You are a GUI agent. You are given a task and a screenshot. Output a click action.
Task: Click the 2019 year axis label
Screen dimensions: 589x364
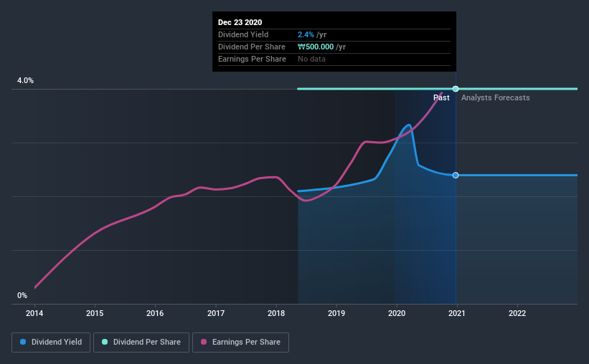tap(336, 313)
